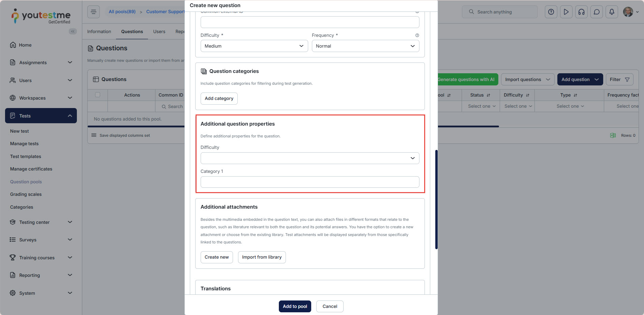Viewport: 644px width, 315px height.
Task: Click the Frequency info icon
Action: tap(417, 35)
